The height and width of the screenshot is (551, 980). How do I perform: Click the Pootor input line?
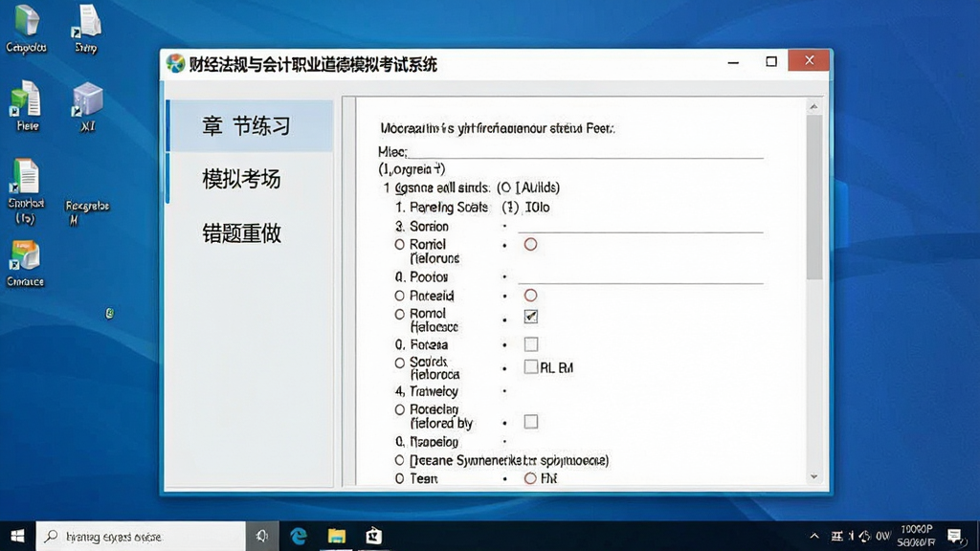click(640, 277)
